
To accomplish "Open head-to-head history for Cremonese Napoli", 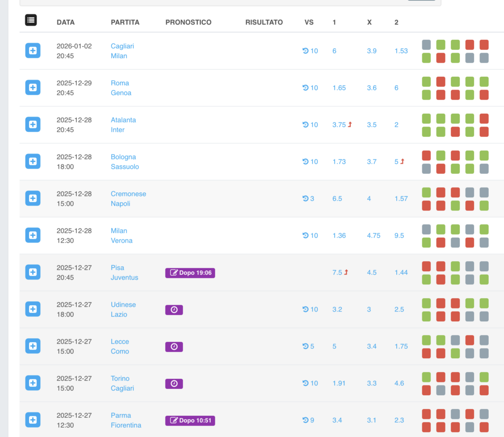I will pyautogui.click(x=308, y=199).
